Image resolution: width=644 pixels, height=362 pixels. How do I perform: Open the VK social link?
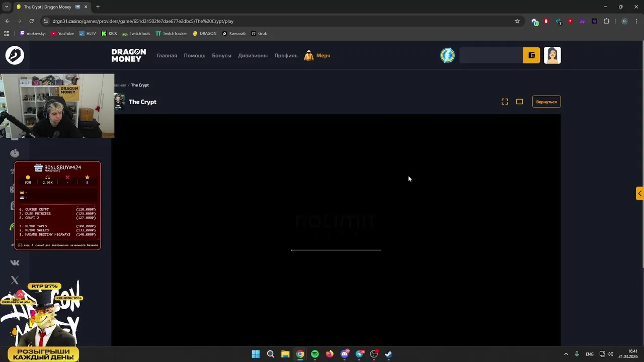15,262
